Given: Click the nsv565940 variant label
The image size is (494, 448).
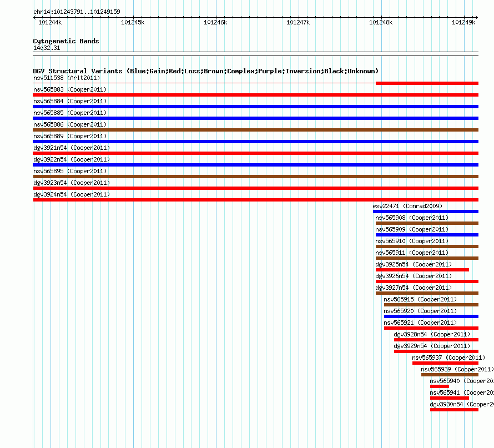Looking at the screenshot, I should click(462, 381).
